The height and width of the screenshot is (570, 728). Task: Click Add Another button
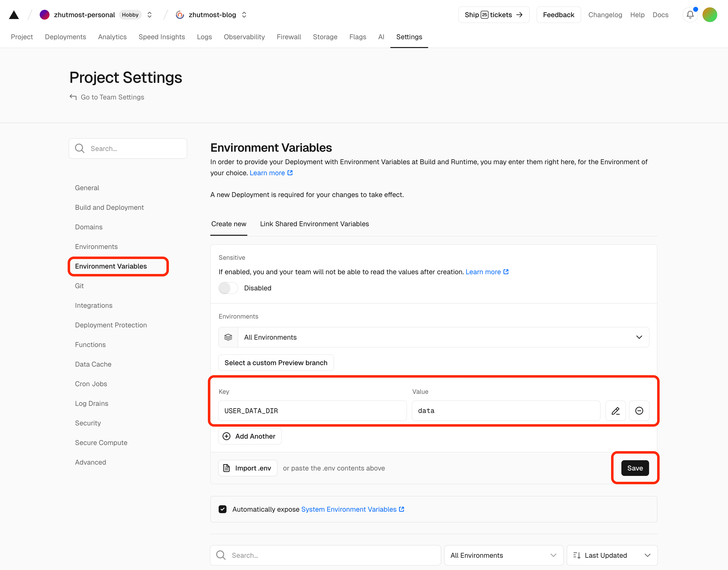pyautogui.click(x=250, y=436)
